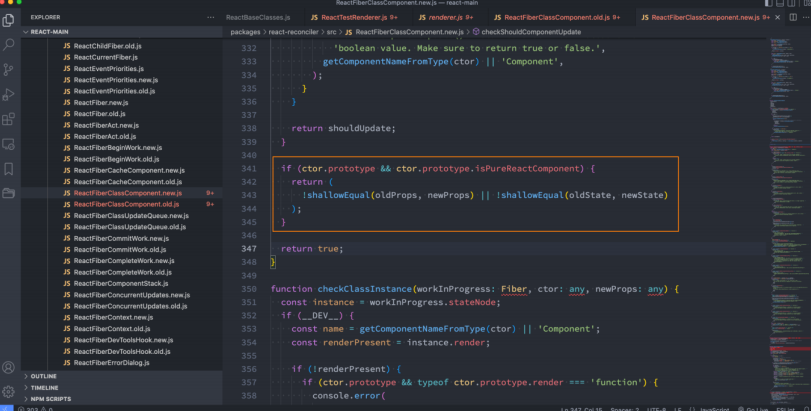Toggle the primary side bar layout icon
Viewport: 811px width, 411px height.
769,3
